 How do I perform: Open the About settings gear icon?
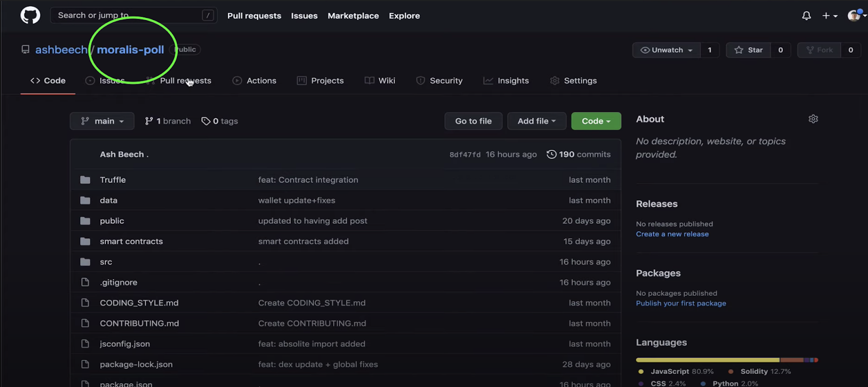[x=813, y=119]
